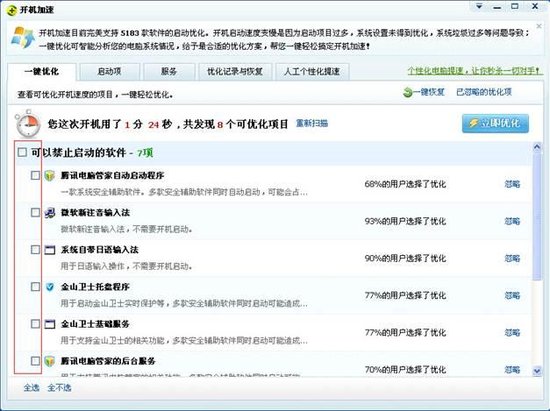The width and height of the screenshot is (550, 411).
Task: Click the vertical scrollbar thumb in the list
Action: pos(537,217)
